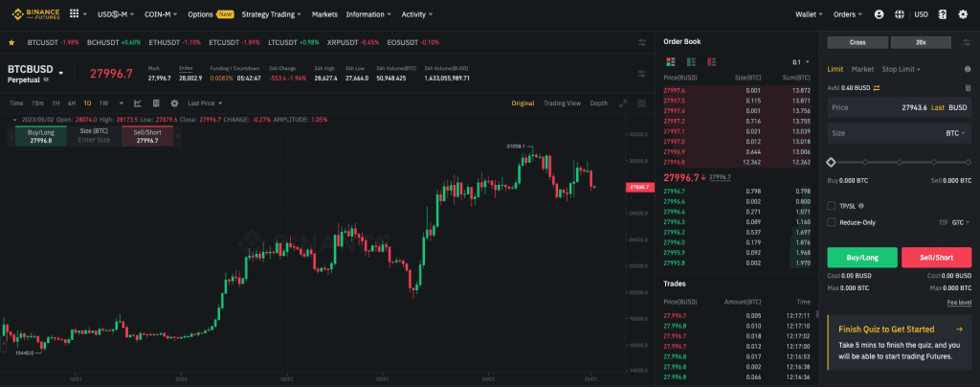
Task: Open order panel preferences sliders icon
Action: [966, 42]
